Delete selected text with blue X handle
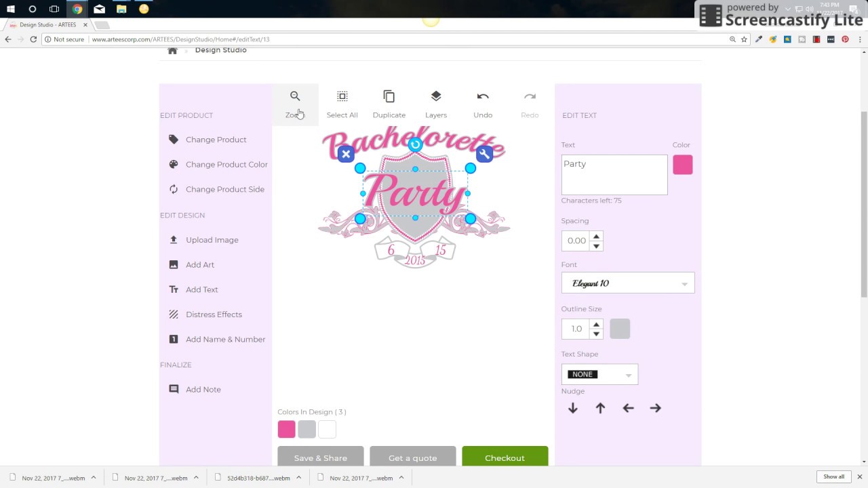The height and width of the screenshot is (488, 868). pyautogui.click(x=346, y=154)
